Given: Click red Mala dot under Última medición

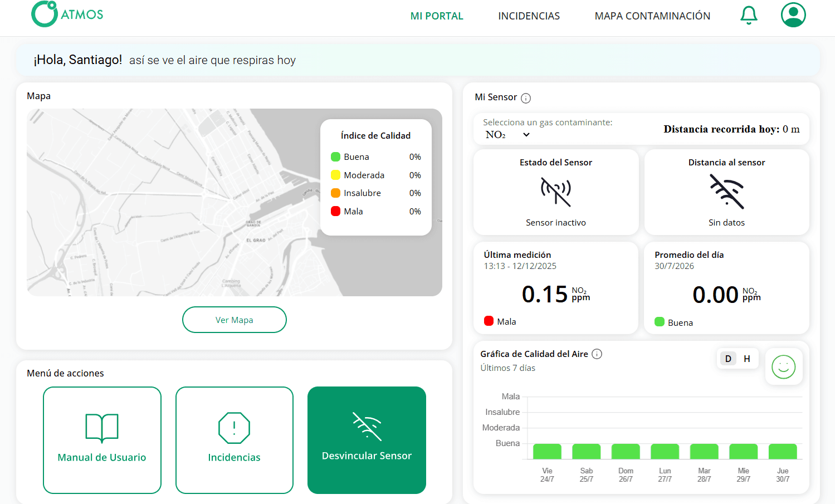Looking at the screenshot, I should click(x=489, y=321).
